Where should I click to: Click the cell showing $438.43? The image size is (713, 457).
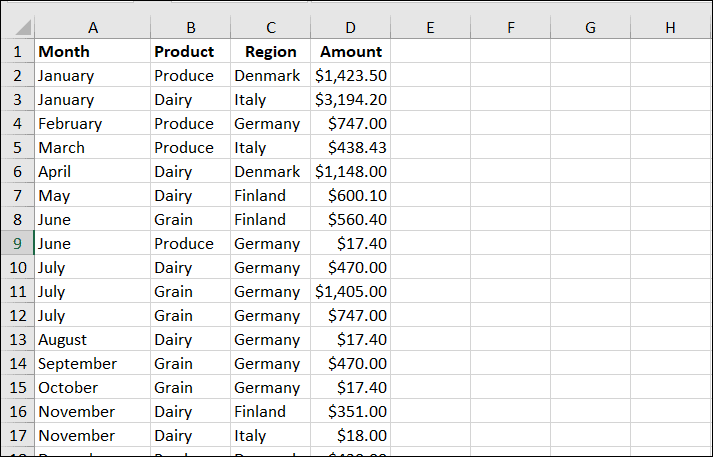click(351, 147)
